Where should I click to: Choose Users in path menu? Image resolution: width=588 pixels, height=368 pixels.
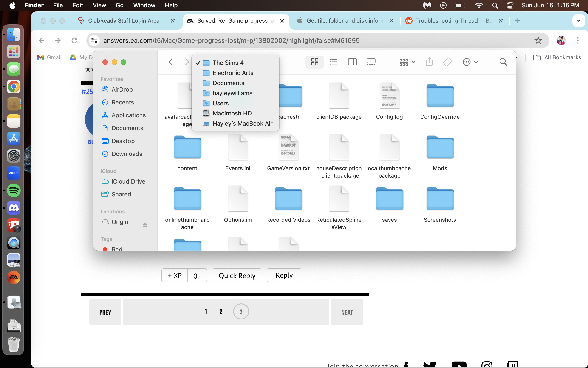tap(235, 103)
